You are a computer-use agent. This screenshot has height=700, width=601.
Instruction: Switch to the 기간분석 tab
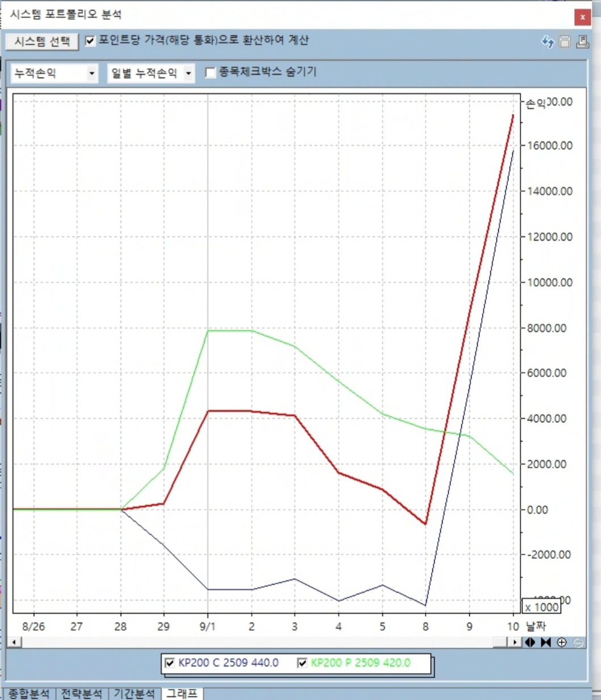[134, 693]
